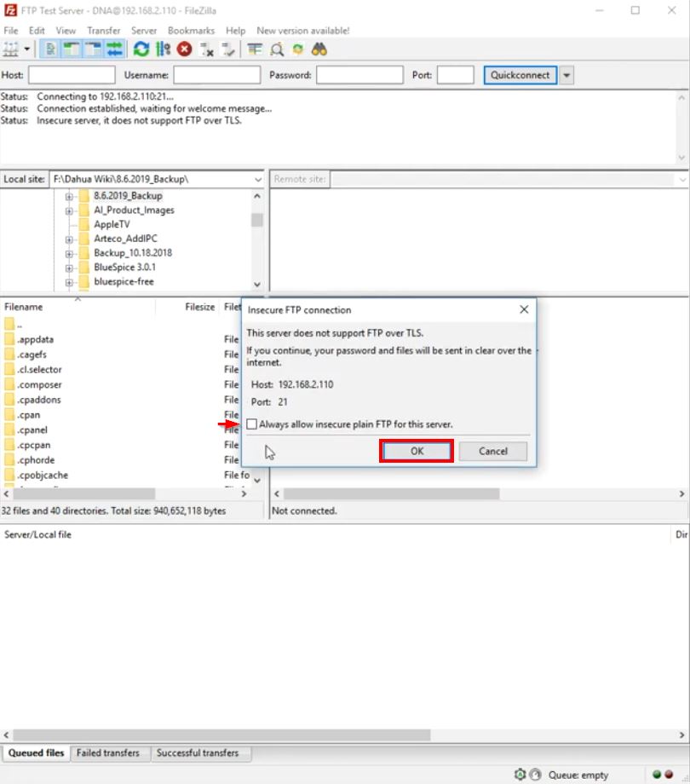Image resolution: width=690 pixels, height=784 pixels.
Task: Click the Host input field
Action: click(x=72, y=75)
